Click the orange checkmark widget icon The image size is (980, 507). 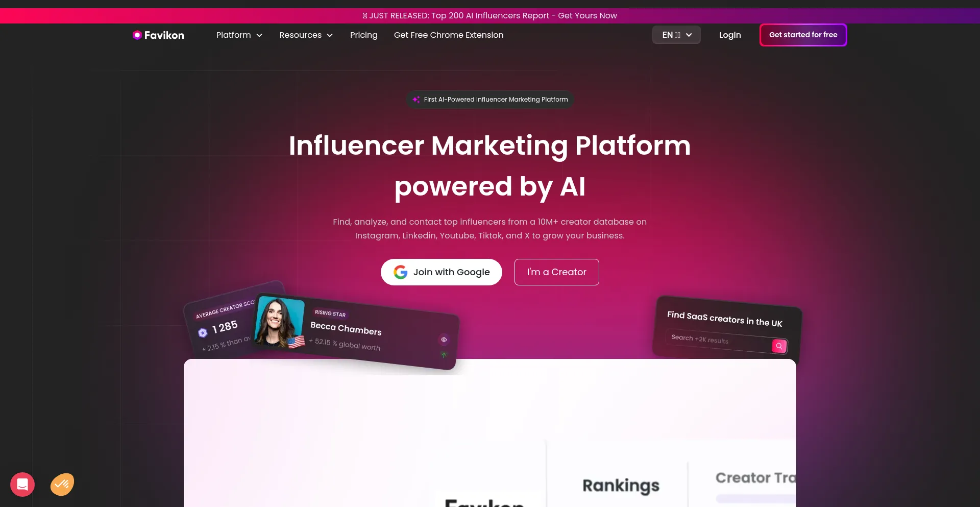(x=62, y=484)
